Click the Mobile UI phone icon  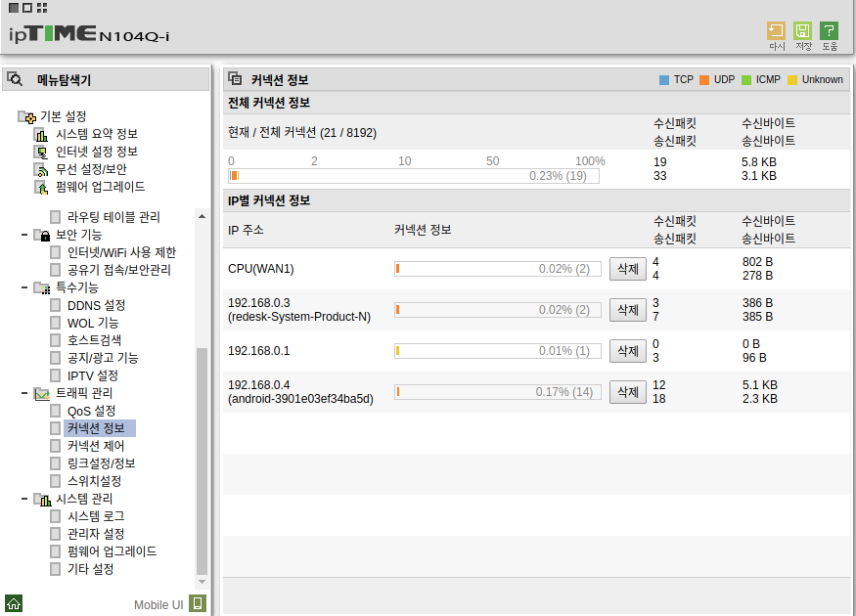pyautogui.click(x=198, y=603)
